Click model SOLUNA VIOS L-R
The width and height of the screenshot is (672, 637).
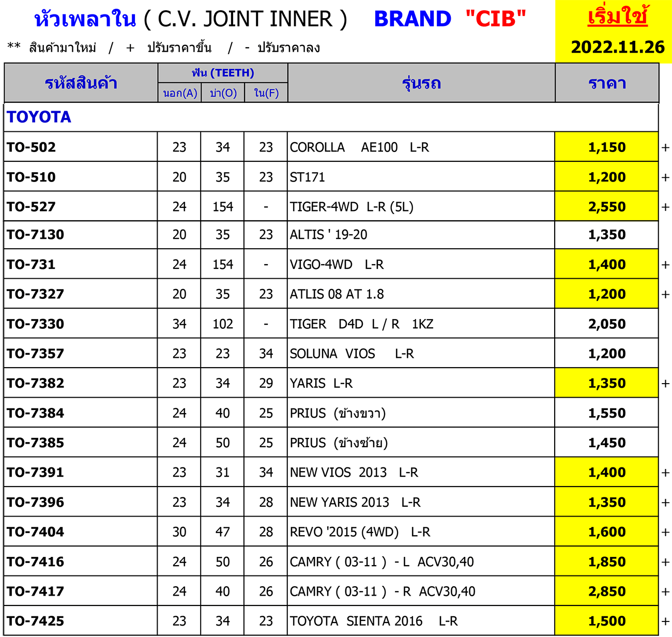point(352,354)
